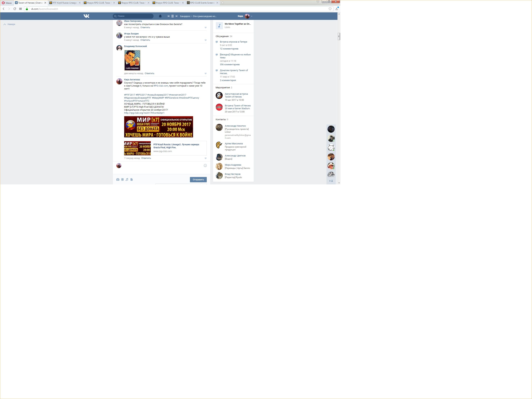Viewport: 532px width, 399px height.
Task: Click the VK logo icon
Action: click(86, 16)
